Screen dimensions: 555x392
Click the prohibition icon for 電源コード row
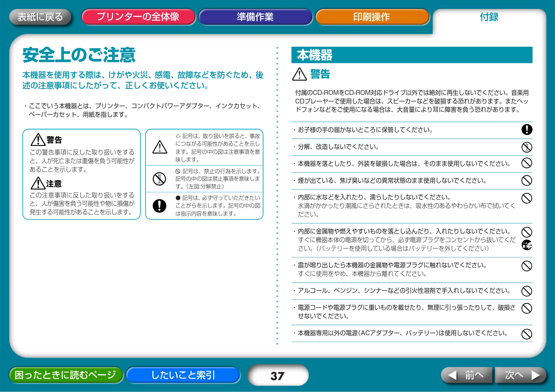click(x=527, y=308)
